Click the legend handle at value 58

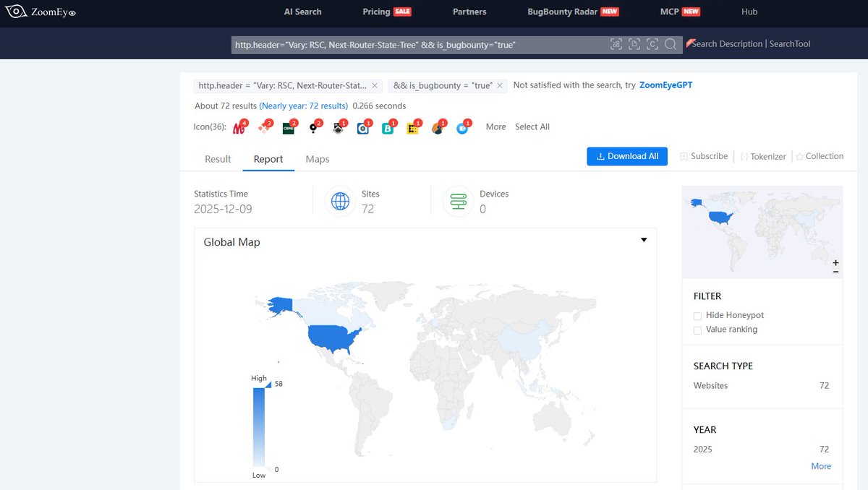pyautogui.click(x=267, y=384)
